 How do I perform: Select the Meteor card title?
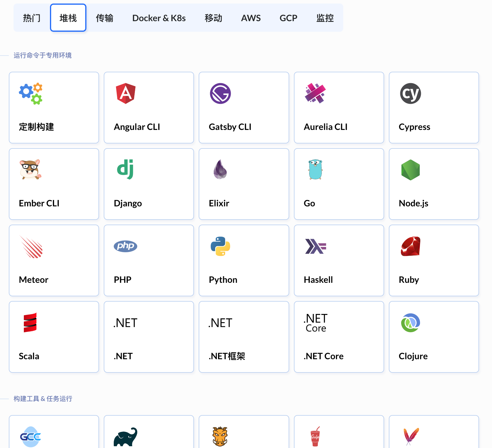tap(34, 280)
